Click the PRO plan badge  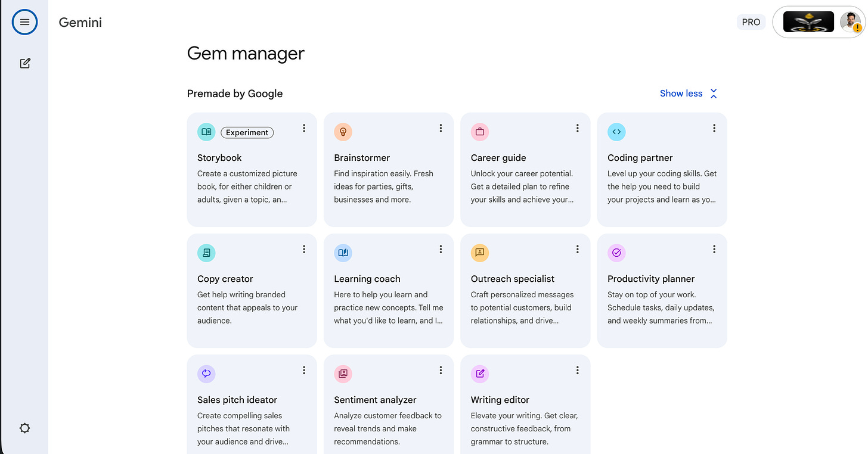click(751, 22)
